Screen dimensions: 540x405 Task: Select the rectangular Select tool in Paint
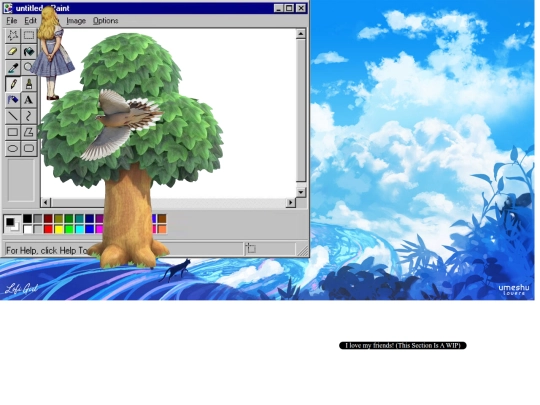point(29,35)
